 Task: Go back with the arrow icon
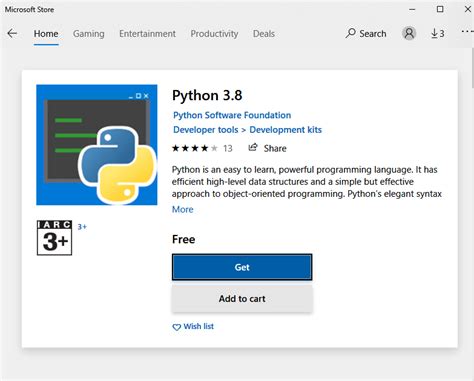coord(12,33)
